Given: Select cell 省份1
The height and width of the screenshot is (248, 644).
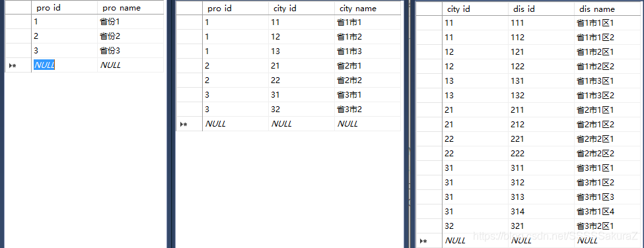Looking at the screenshot, I should pyautogui.click(x=131, y=22).
